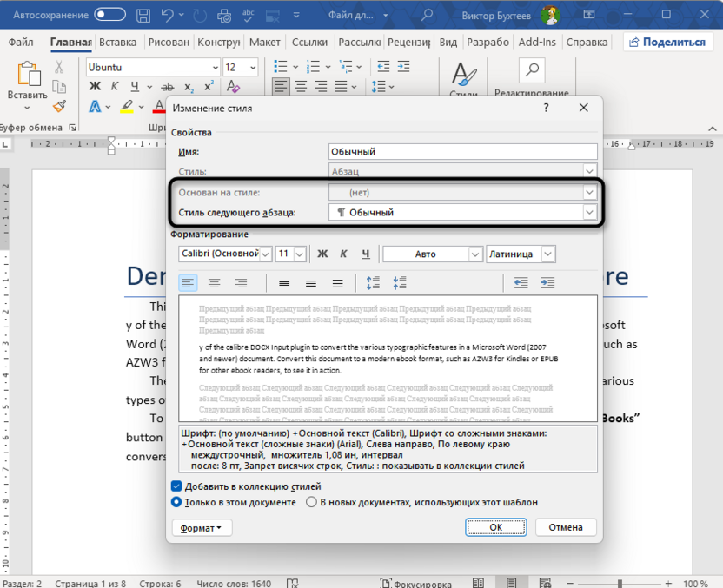723x588 pixels.
Task: Open the Формат menu in dialog
Action: click(x=201, y=527)
